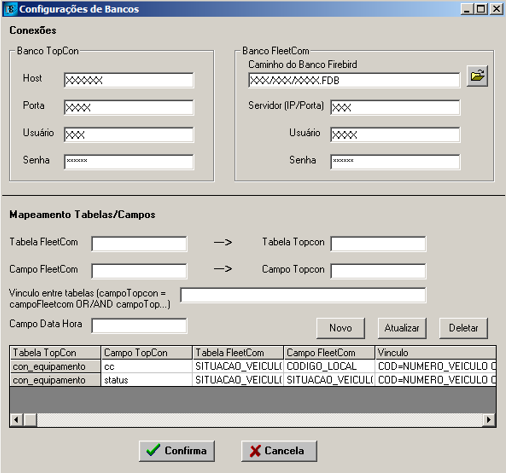Confirm settings with Confirma button
Image resolution: width=506 pixels, height=476 pixels.
[177, 451]
